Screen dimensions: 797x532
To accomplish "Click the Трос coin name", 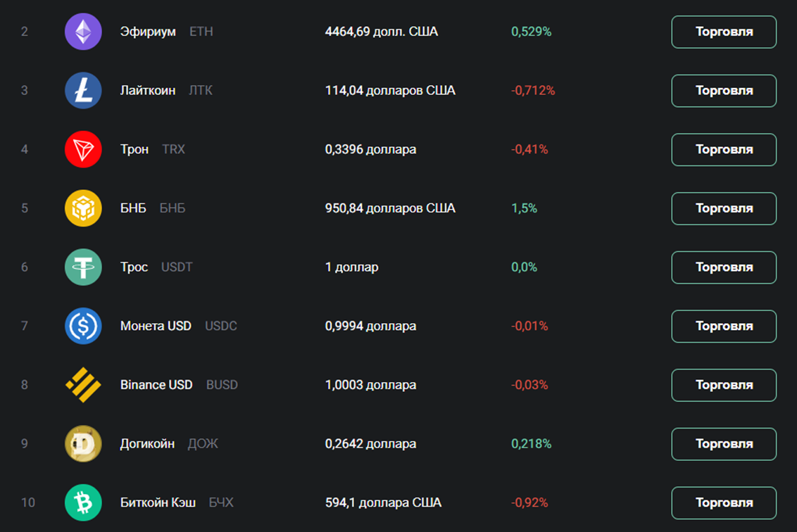I will (x=134, y=267).
